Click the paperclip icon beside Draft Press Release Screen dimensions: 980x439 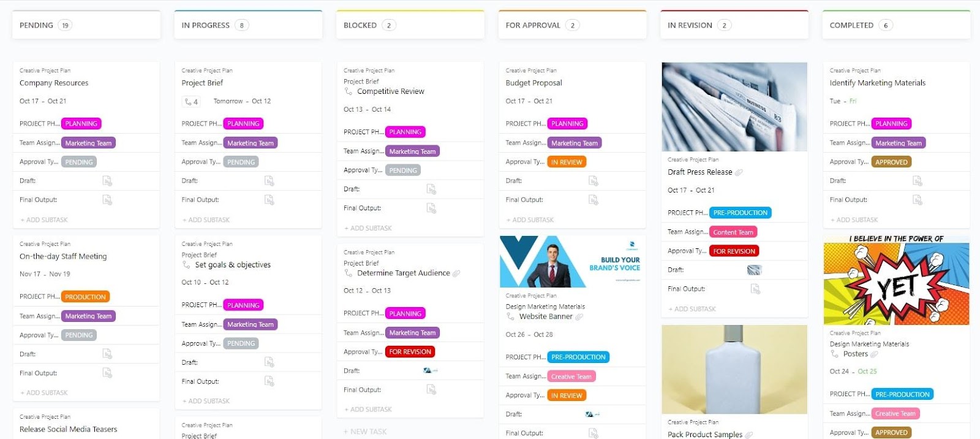coord(739,172)
